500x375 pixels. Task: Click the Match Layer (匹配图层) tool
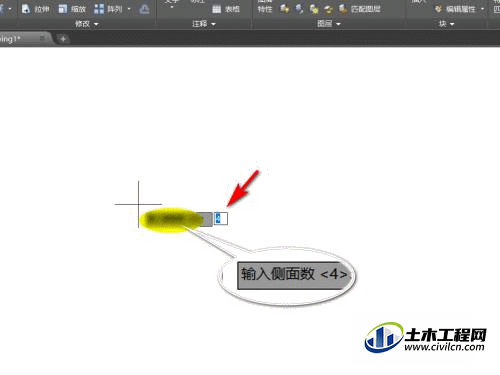point(359,9)
